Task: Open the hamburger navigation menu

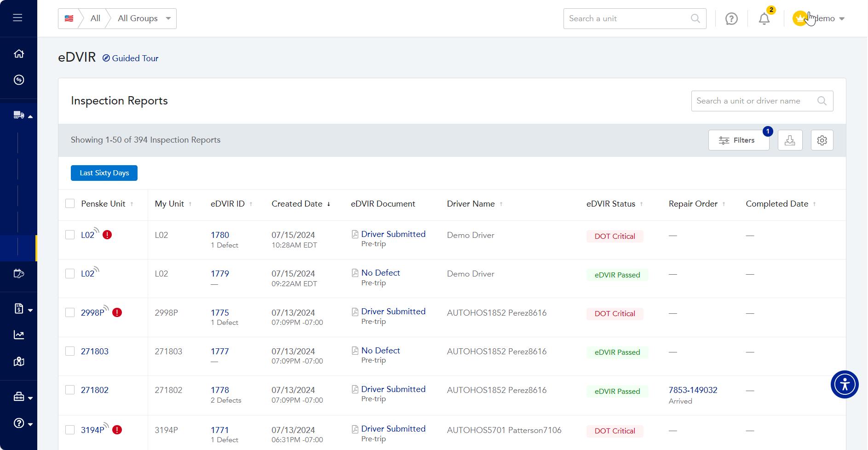Action: click(x=17, y=18)
